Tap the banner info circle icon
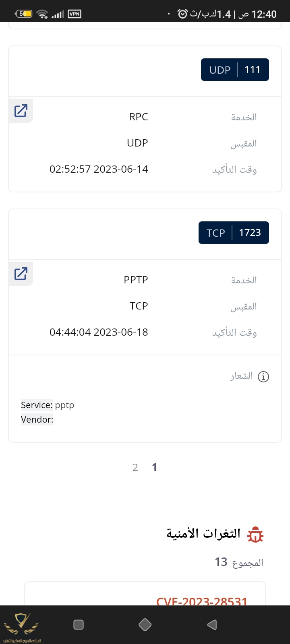 pyautogui.click(x=263, y=377)
